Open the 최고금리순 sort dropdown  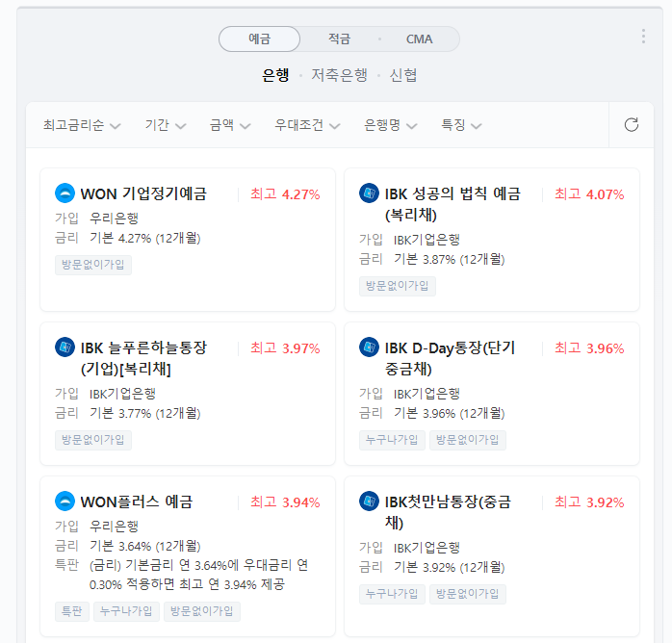[82, 125]
